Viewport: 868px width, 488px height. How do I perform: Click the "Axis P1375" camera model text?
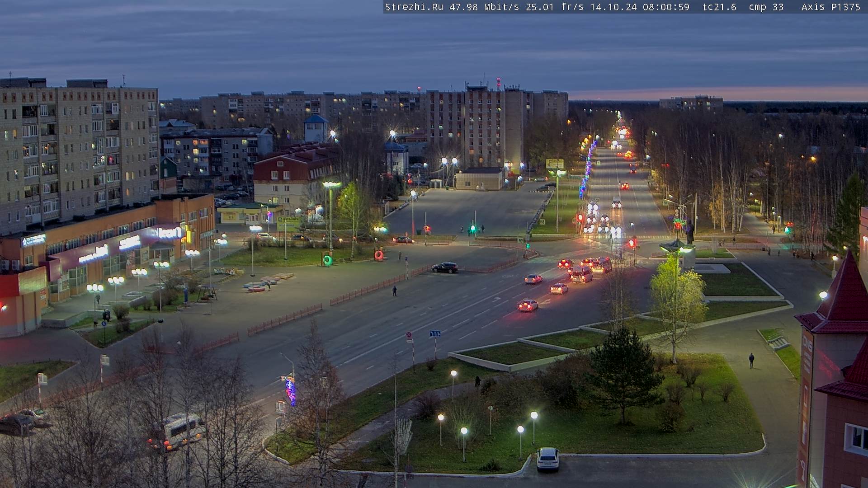tap(831, 7)
